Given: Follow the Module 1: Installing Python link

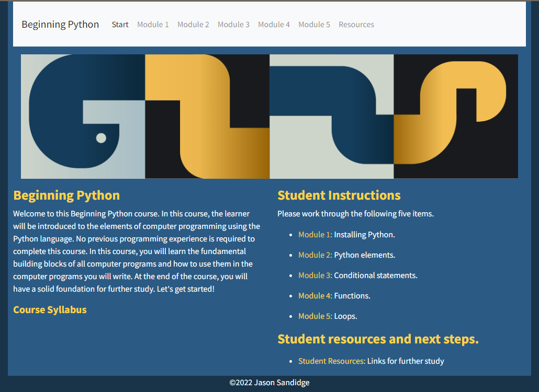Looking at the screenshot, I should [x=315, y=235].
